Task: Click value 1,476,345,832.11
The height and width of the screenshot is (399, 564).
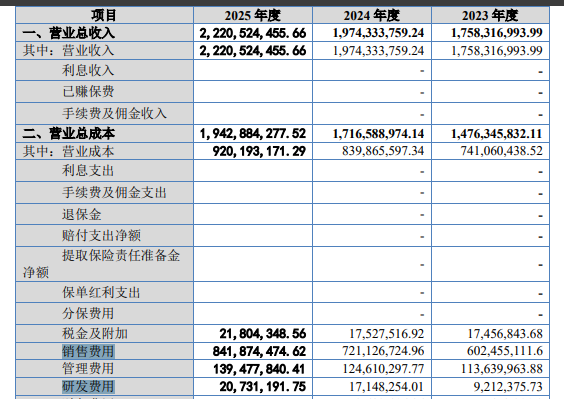Action: point(497,134)
